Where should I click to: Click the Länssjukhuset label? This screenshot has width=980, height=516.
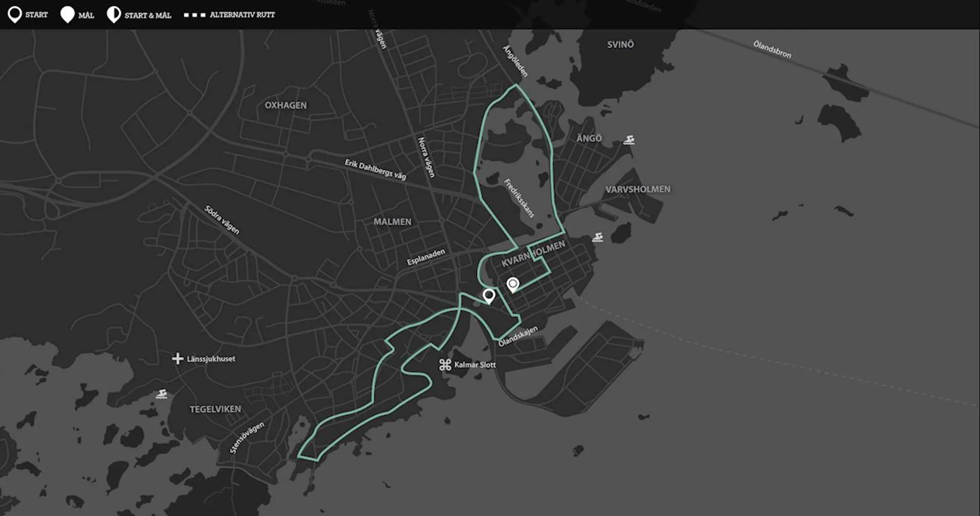point(211,359)
